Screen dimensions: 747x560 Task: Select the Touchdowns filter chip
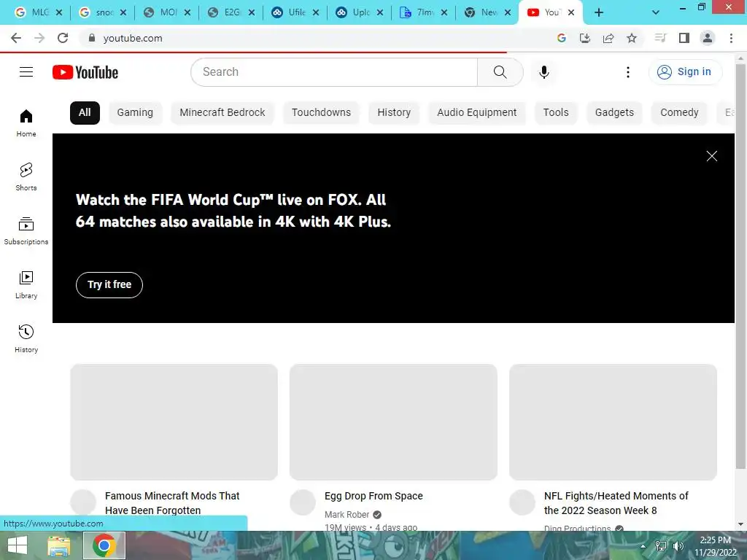point(321,113)
